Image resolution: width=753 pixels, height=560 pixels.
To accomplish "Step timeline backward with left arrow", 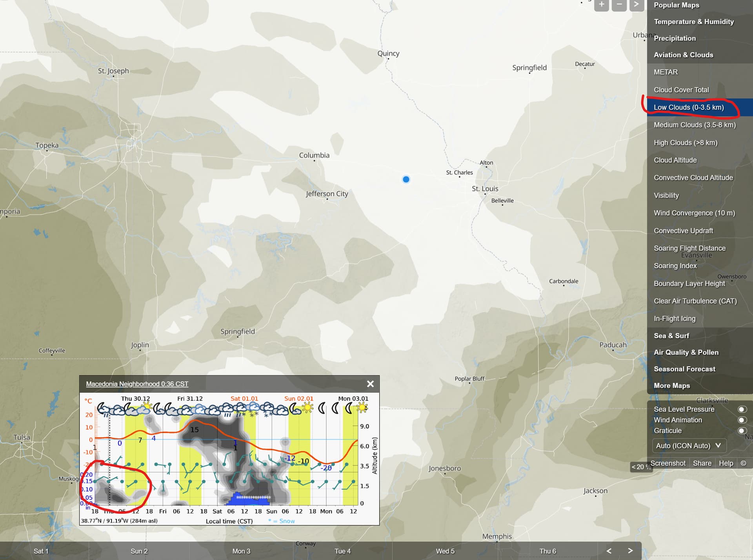I will pyautogui.click(x=609, y=551).
